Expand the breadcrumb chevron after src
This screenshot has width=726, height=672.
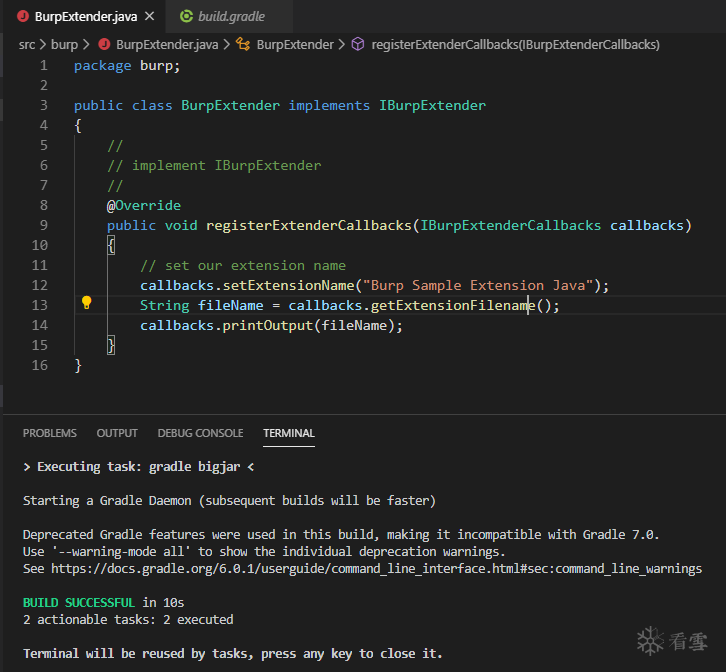coord(43,44)
